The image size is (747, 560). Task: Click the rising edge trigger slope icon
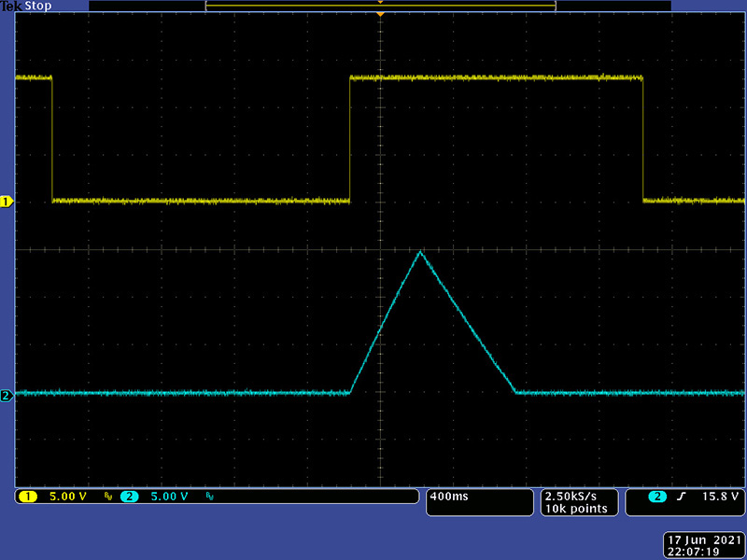coord(681,497)
